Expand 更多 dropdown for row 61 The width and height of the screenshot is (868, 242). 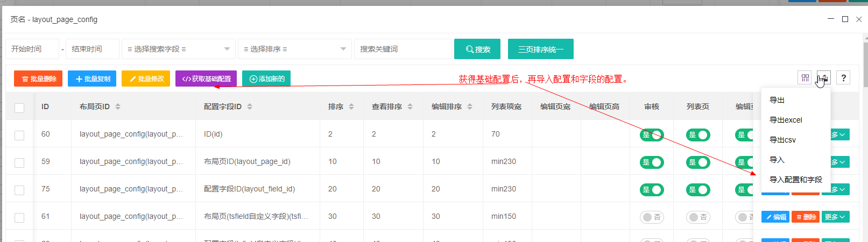coord(835,217)
